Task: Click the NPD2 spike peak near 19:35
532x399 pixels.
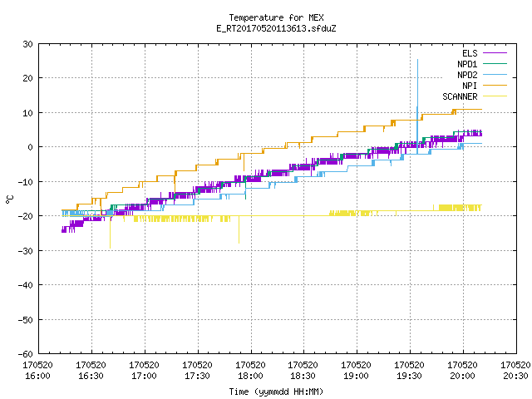Action: point(417,60)
